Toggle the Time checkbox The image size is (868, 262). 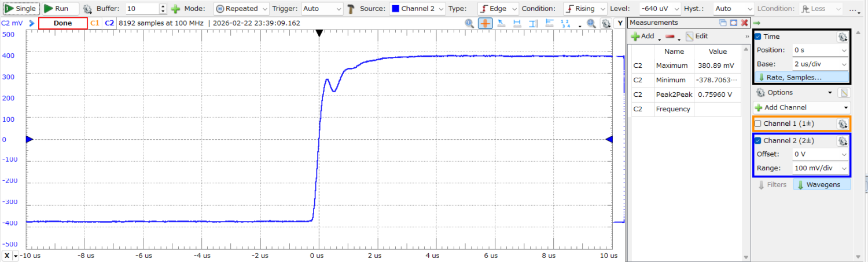click(x=758, y=37)
